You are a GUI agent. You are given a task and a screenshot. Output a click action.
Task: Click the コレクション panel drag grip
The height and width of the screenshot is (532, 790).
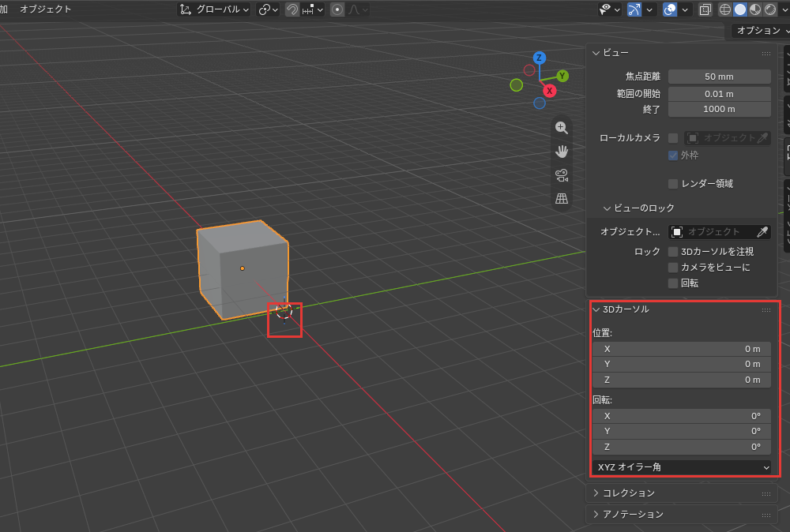(766, 494)
